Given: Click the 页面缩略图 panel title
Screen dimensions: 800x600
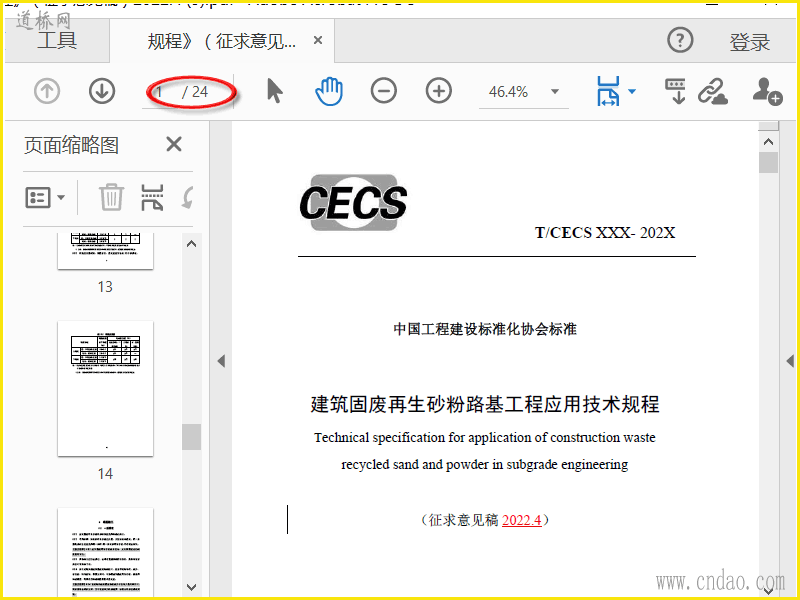Looking at the screenshot, I should click(x=71, y=145).
